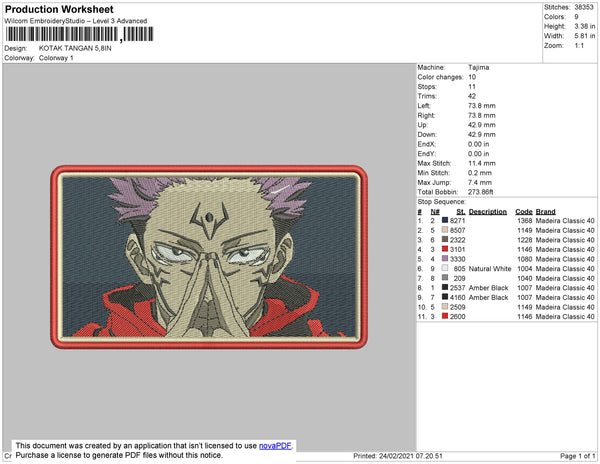
Task: Click the code 1368 in row 1
Action: [x=525, y=221]
